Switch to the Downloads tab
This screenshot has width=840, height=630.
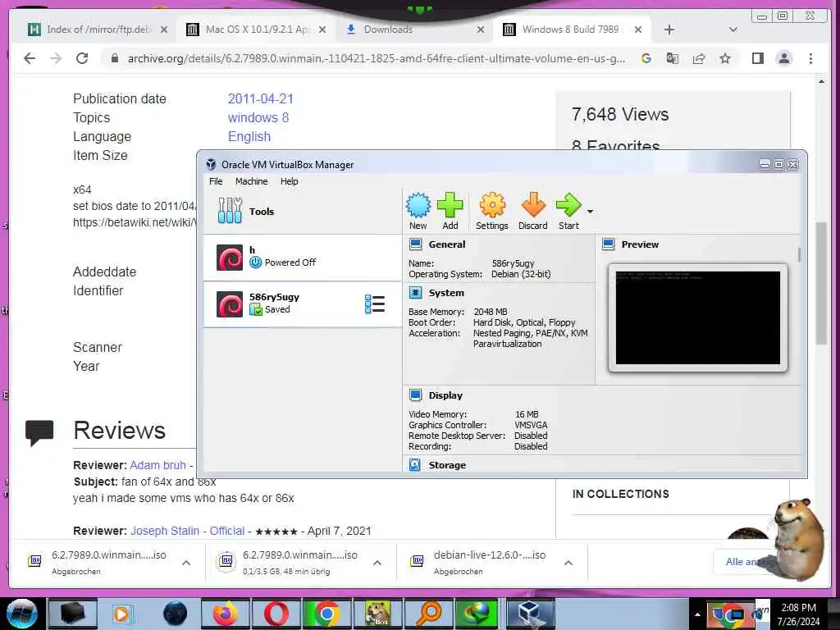click(414, 30)
